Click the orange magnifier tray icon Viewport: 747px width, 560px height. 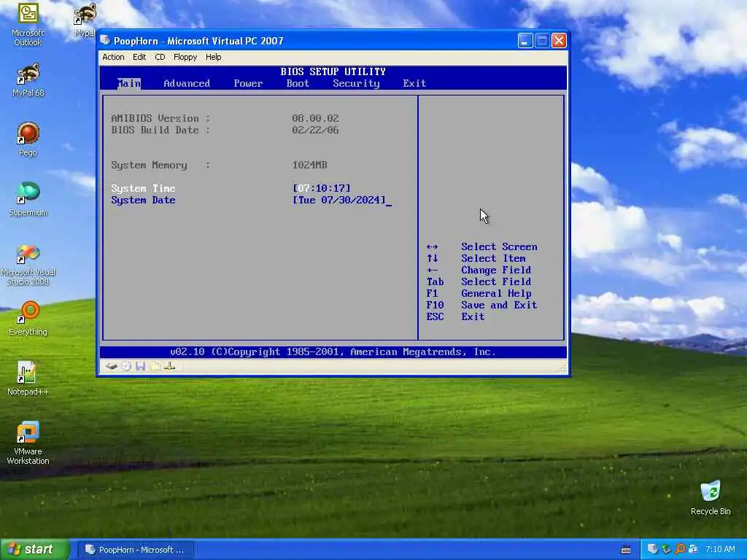pos(680,549)
